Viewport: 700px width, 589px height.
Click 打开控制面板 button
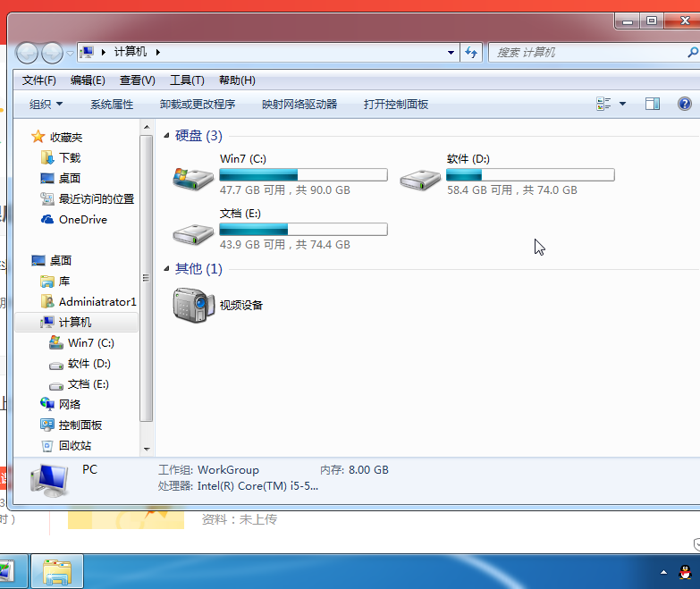(396, 105)
